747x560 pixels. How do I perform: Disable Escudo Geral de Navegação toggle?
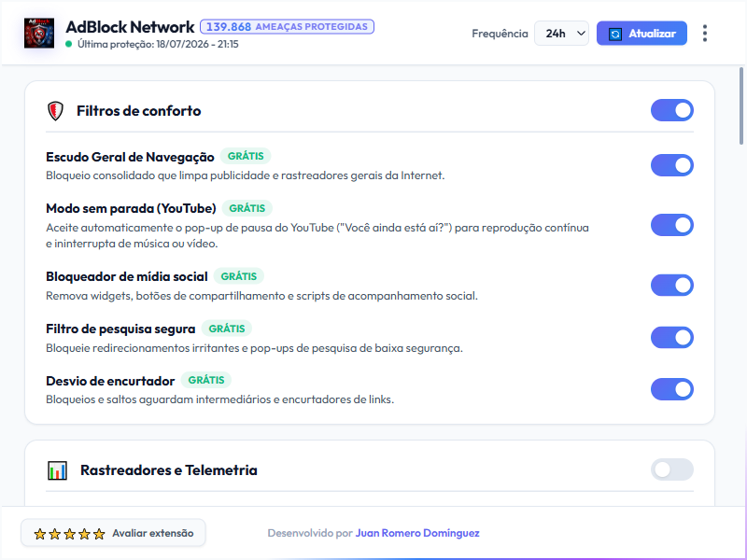point(671,165)
